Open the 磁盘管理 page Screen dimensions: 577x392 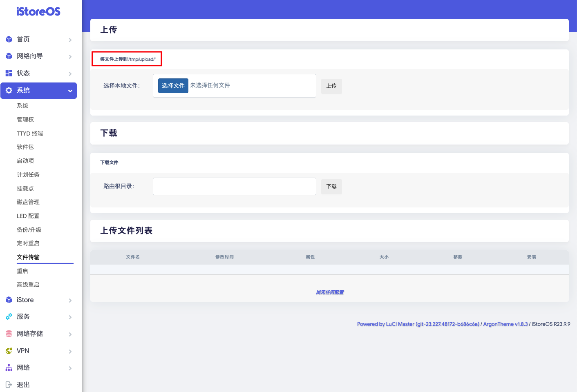[x=28, y=202]
